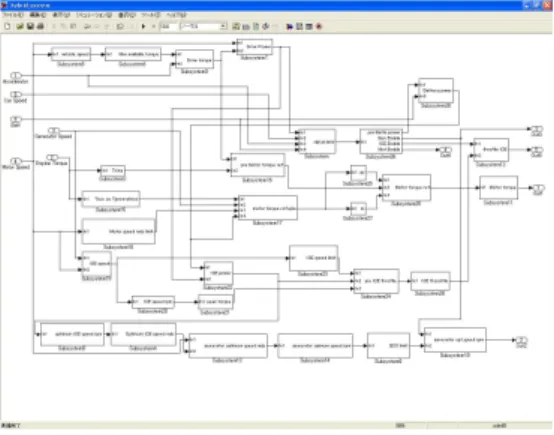Select the Subsystem17 motor torque block
Image resolution: width=554 pixels, height=435 pixels.
tap(268, 208)
